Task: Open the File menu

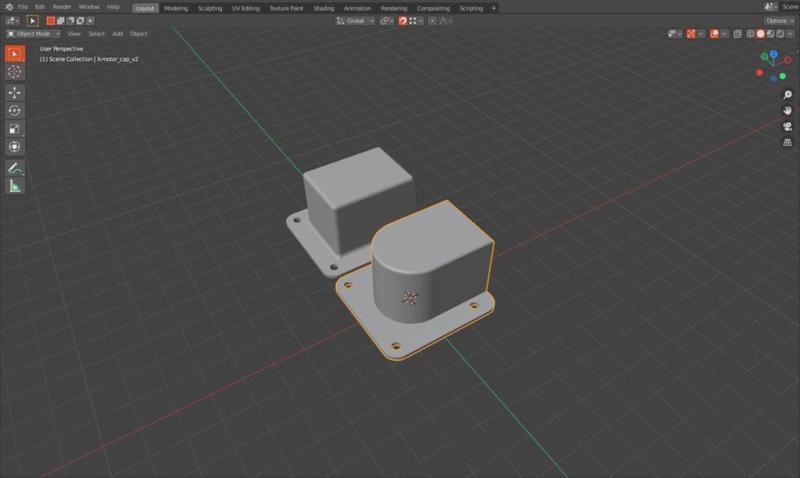Action: point(23,7)
